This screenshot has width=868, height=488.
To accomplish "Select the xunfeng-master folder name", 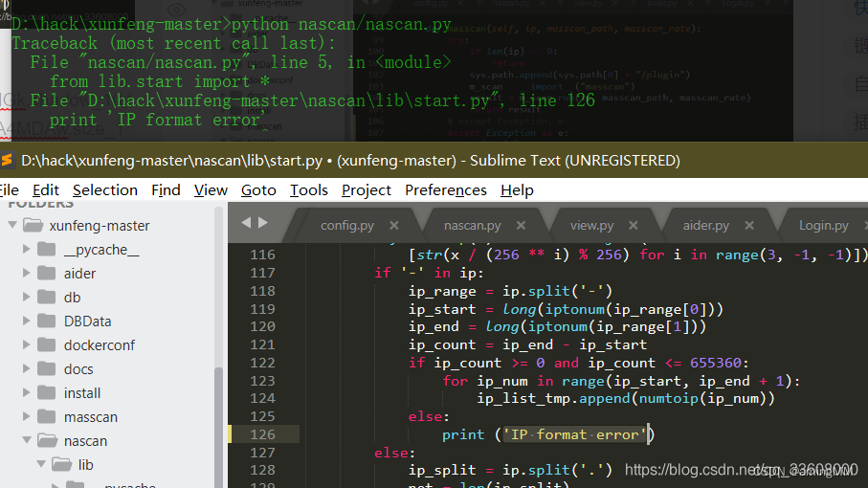I will point(100,226).
